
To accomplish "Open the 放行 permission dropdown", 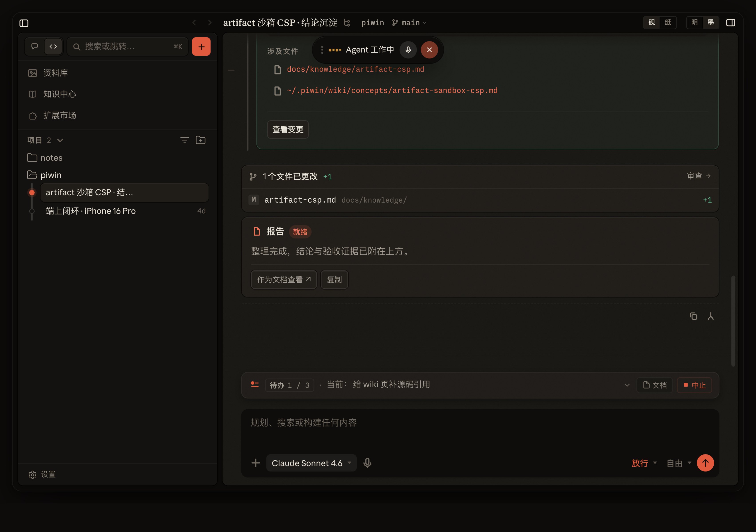I will click(x=644, y=463).
